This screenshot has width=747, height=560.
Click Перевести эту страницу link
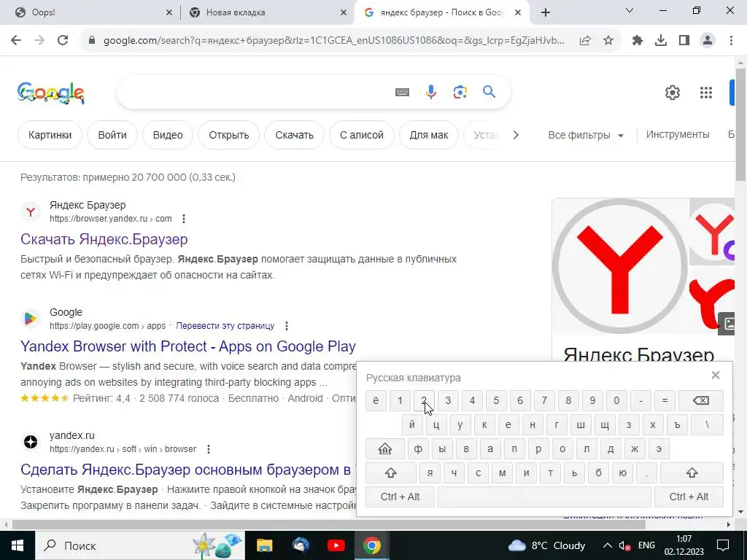tap(225, 326)
